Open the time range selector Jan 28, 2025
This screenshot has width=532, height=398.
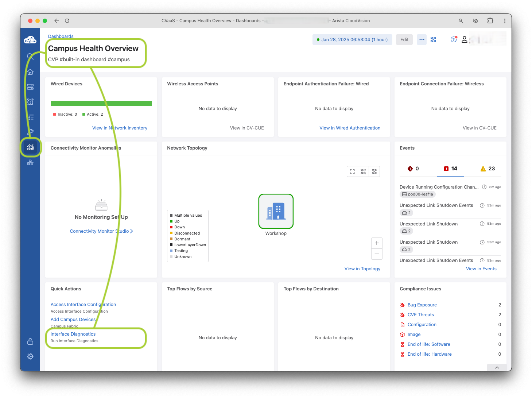(352, 40)
